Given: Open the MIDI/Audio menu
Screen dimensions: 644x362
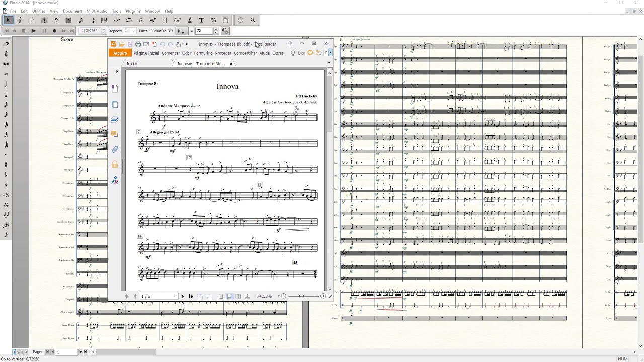Looking at the screenshot, I should (97, 11).
